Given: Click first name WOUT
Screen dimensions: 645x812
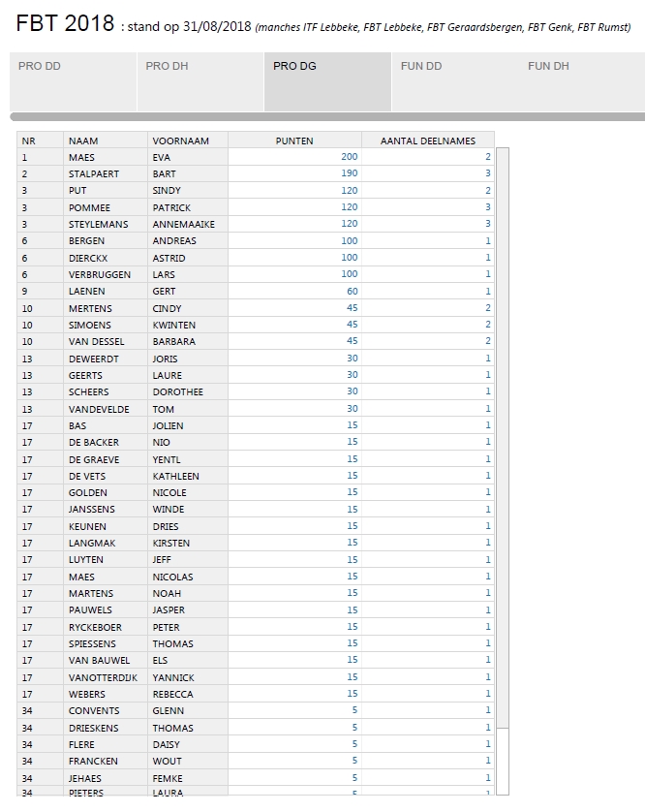Looking at the screenshot, I should click(x=167, y=761).
